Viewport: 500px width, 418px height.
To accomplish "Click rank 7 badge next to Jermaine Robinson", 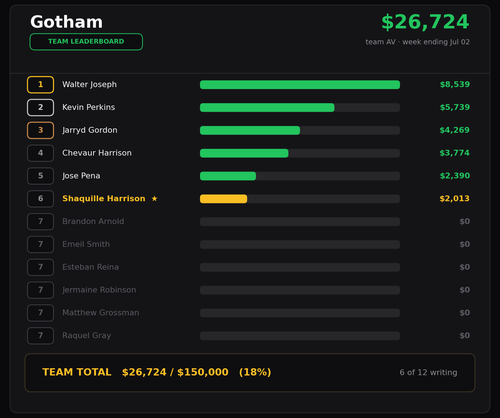I will click(40, 290).
